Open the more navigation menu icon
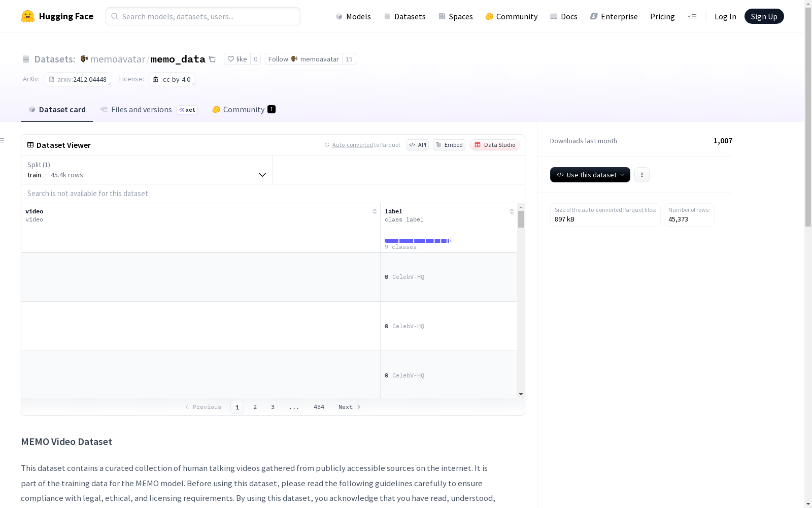 [692, 16]
